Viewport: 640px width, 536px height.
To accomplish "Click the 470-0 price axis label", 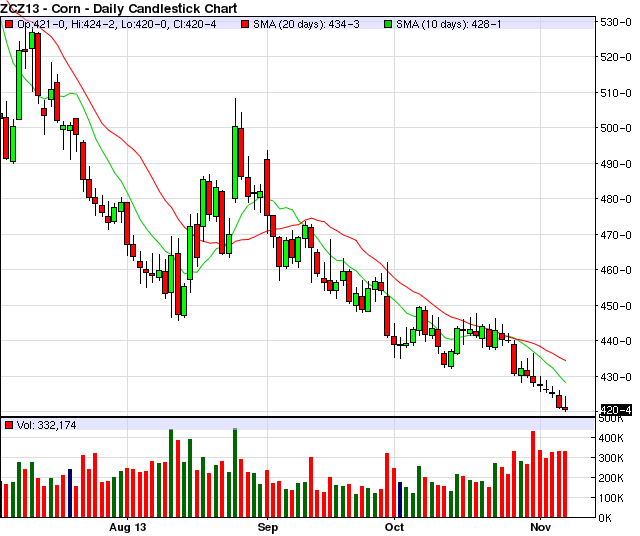I will tap(616, 235).
